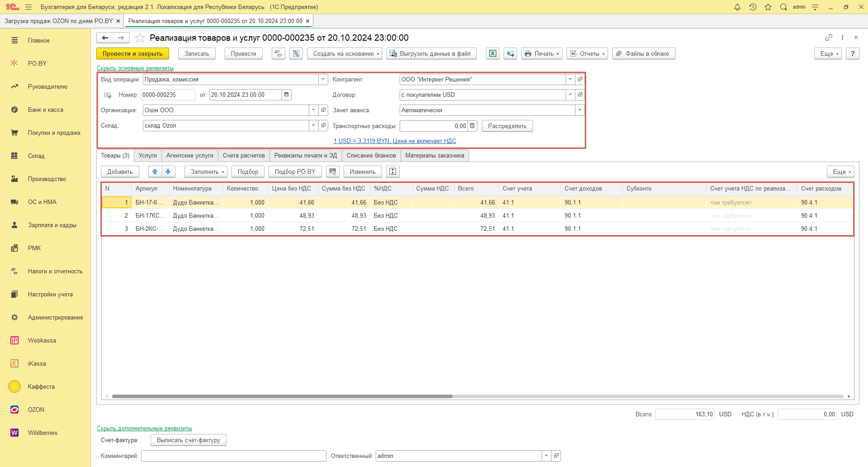Select row with price 72,51

(x=477, y=229)
